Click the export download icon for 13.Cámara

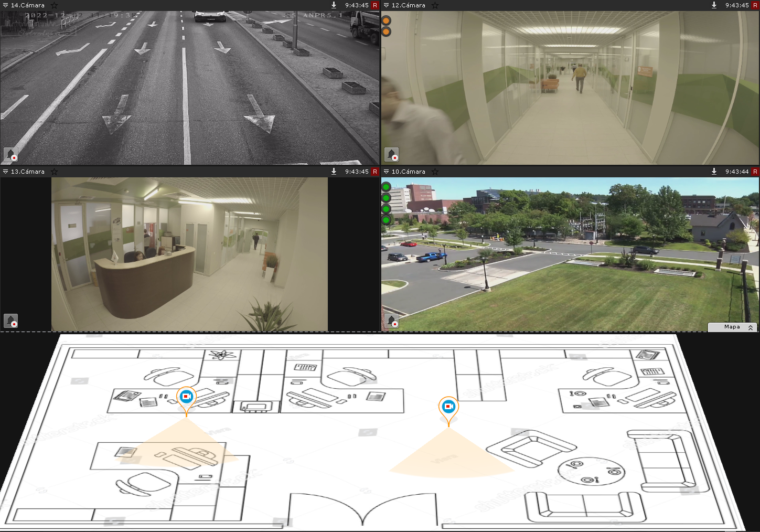pyautogui.click(x=334, y=172)
